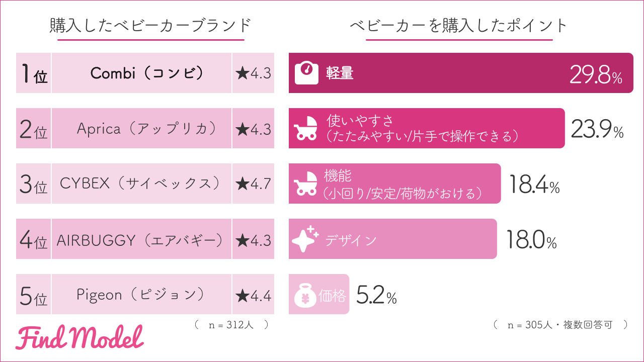Click the 購入したベビーカーブランド heading
644x362 pixels.
150,25
